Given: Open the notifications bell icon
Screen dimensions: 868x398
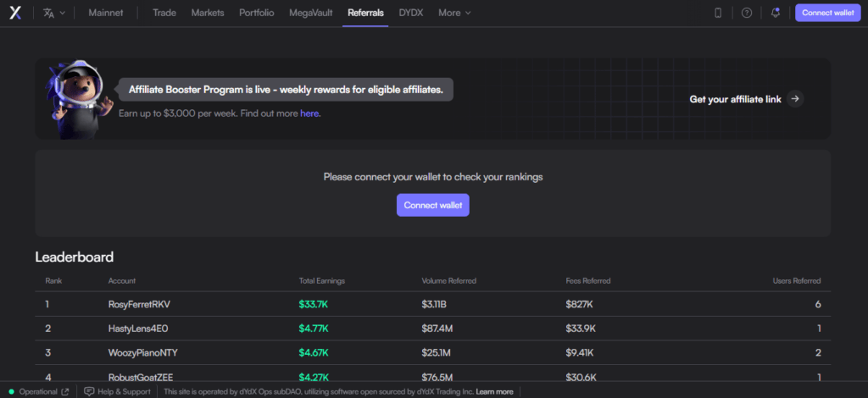Looking at the screenshot, I should click(776, 13).
